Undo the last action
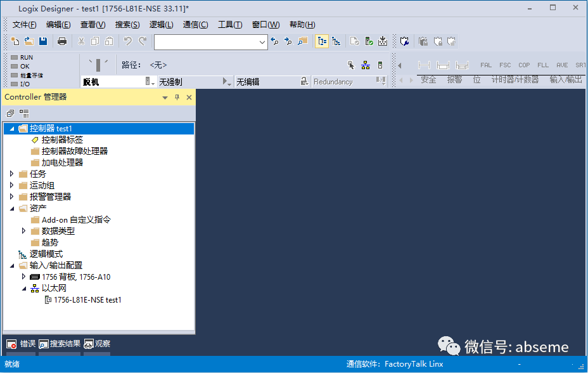Viewport: 588px width, 373px height. tap(128, 41)
